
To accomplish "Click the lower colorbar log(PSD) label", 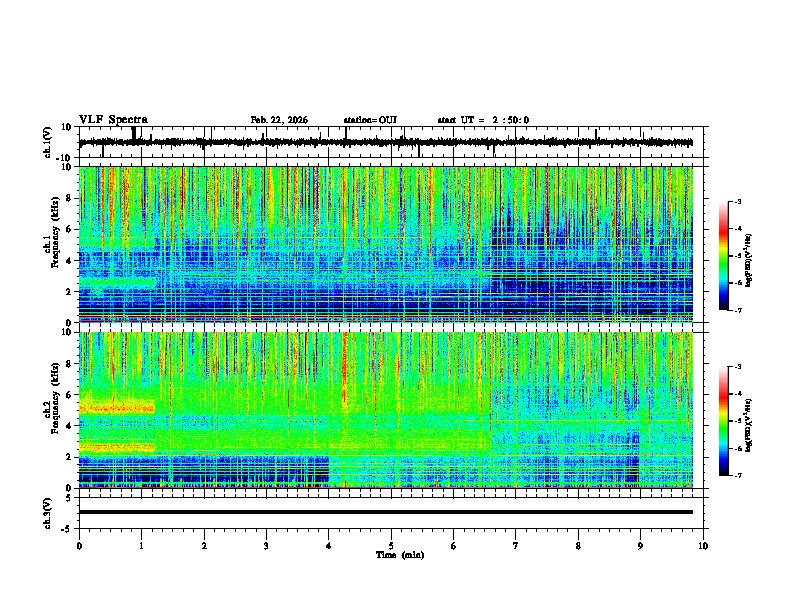I will point(748,425).
